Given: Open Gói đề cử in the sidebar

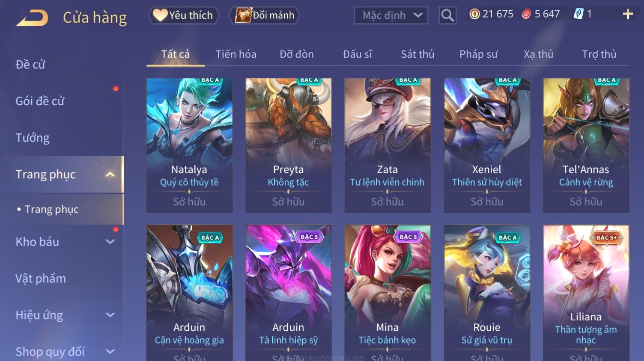Looking at the screenshot, I should [x=40, y=101].
